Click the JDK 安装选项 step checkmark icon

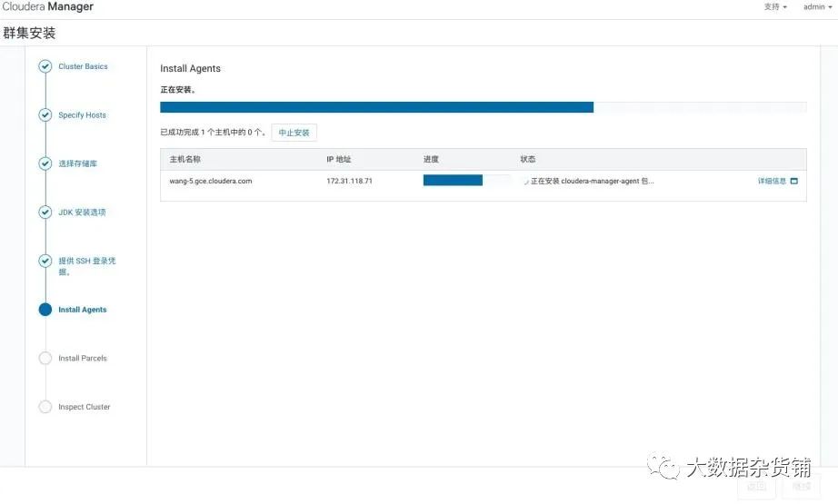tap(45, 212)
